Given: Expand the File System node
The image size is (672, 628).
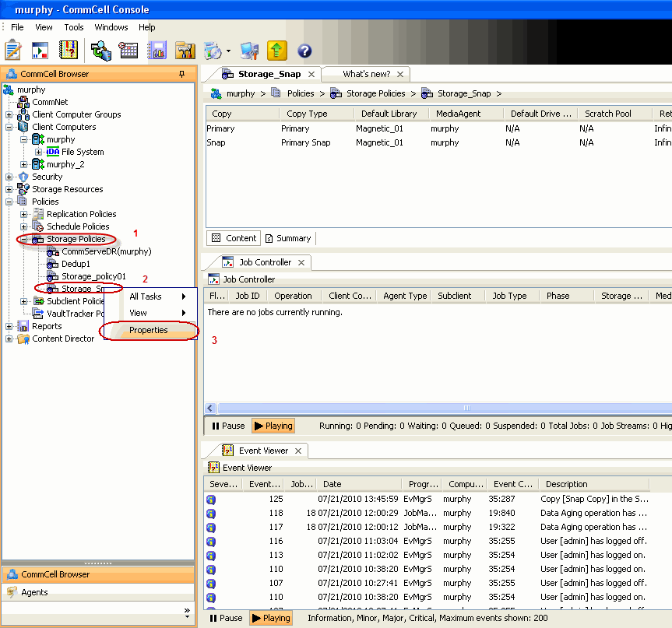Looking at the screenshot, I should pos(38,152).
